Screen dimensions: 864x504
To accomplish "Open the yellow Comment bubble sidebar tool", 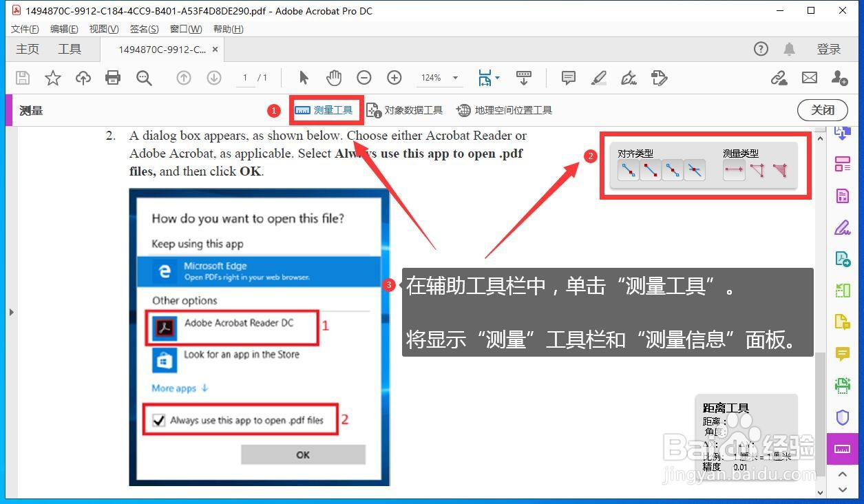I will coord(843,354).
